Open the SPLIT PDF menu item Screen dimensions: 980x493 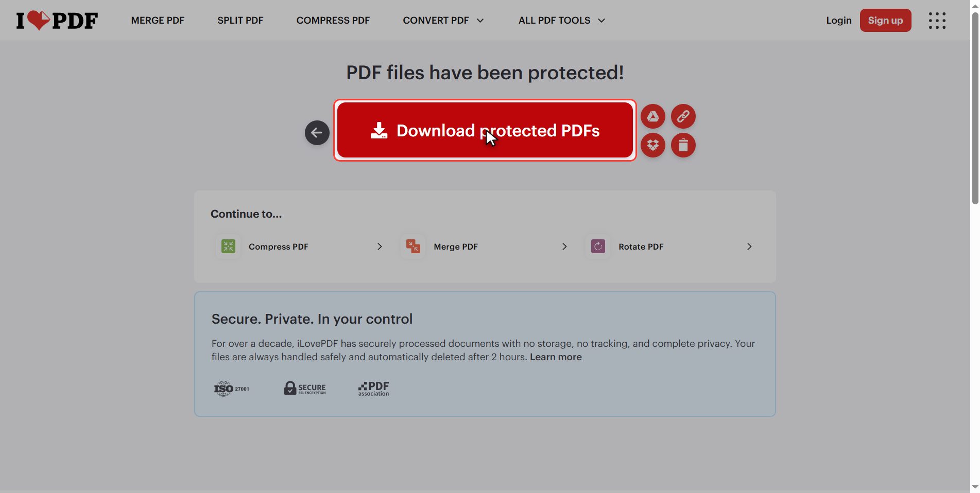[x=240, y=21]
